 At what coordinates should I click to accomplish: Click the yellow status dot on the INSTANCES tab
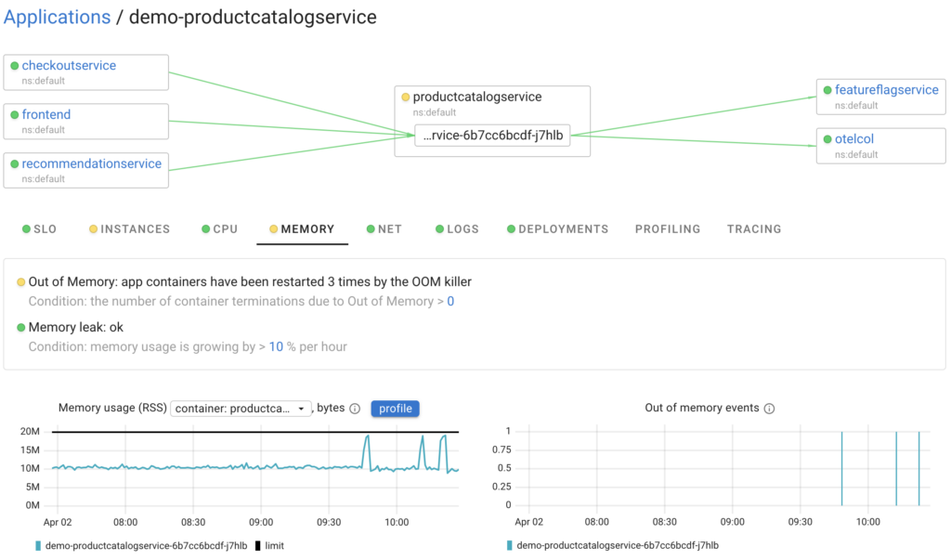point(92,228)
